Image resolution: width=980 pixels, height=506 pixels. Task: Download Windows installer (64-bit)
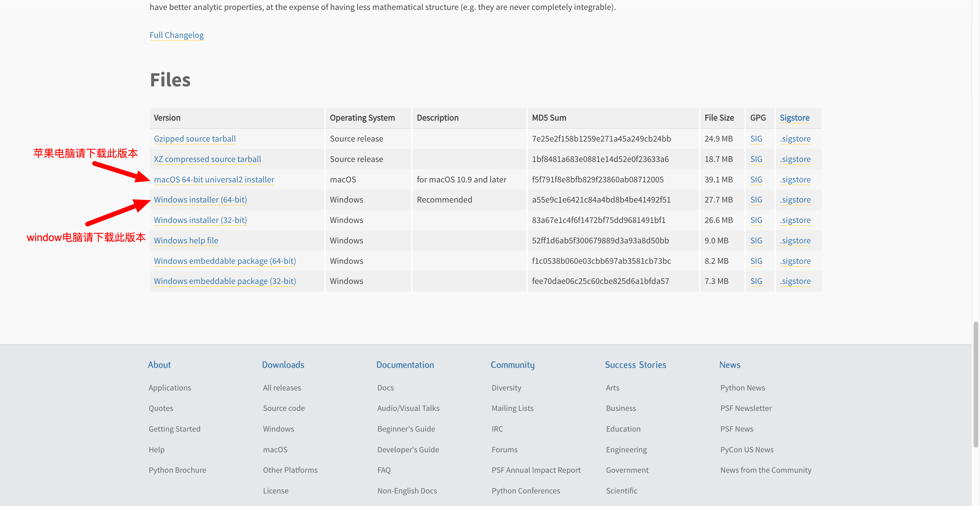(200, 200)
